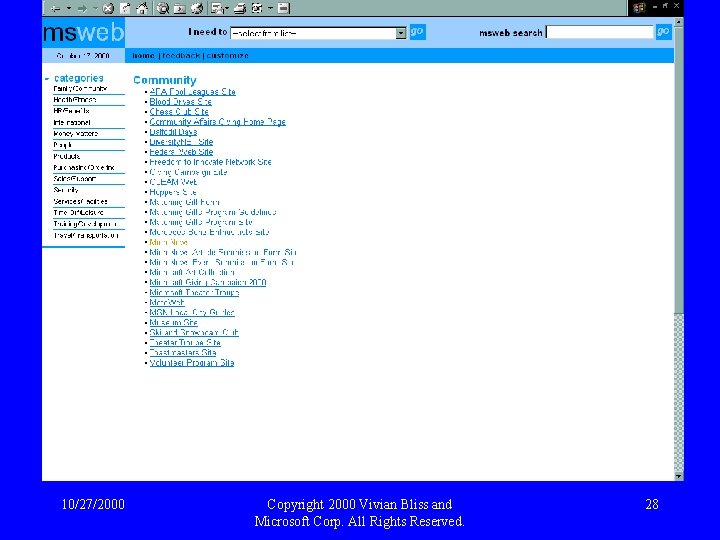Open the APA Pool Leagues Site link

click(192, 92)
